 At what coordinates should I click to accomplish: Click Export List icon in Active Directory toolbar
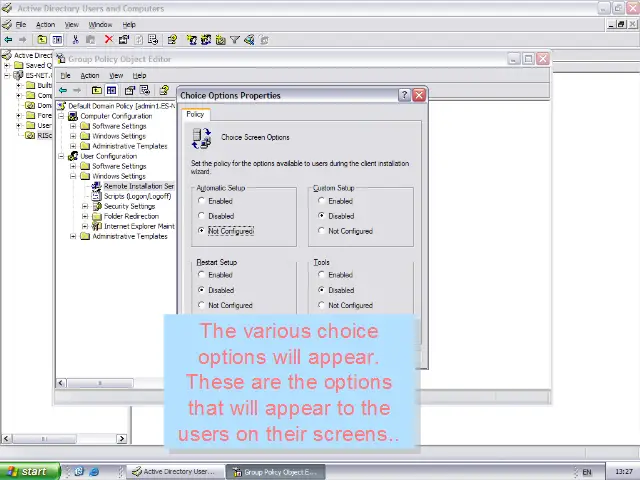click(x=153, y=40)
